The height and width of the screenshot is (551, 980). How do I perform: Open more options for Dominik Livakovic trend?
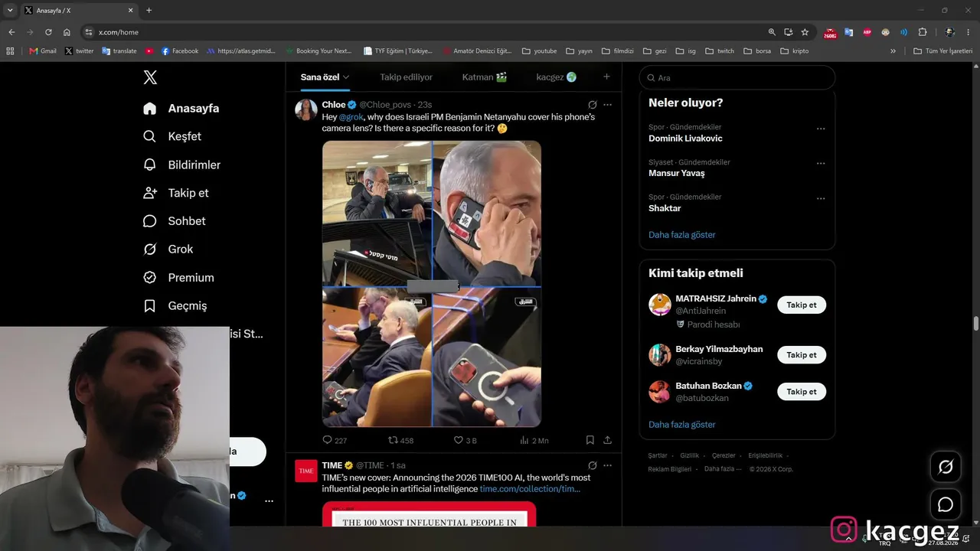coord(821,129)
